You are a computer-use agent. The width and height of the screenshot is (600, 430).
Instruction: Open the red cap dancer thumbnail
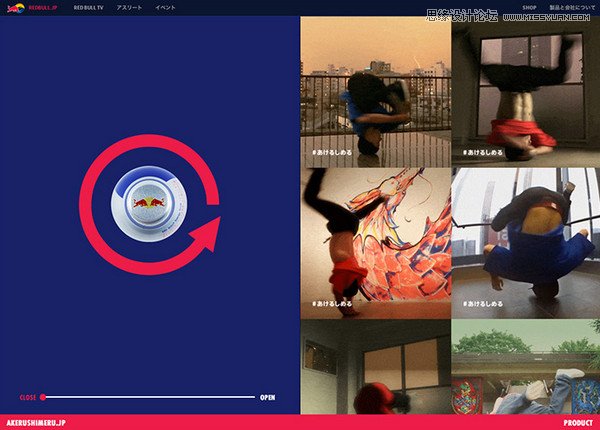[x=376, y=366]
